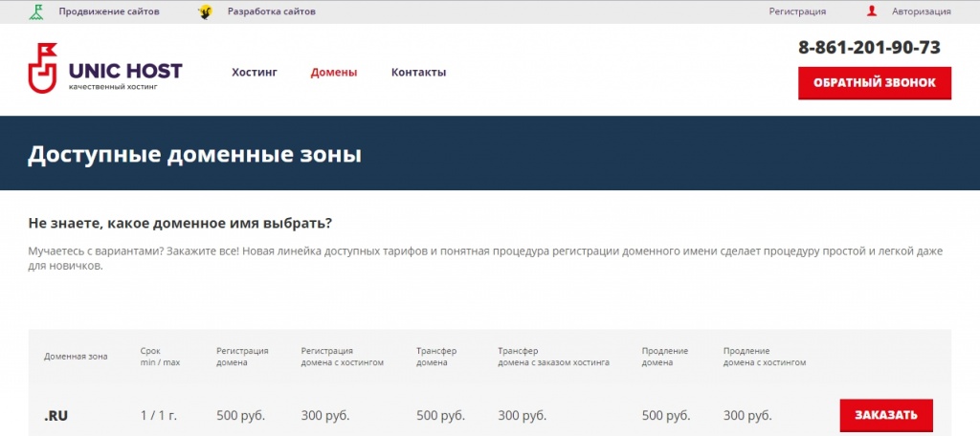Click Трансфер домена с заказом хостинга header
Image resolution: width=980 pixels, height=436 pixels.
click(553, 357)
